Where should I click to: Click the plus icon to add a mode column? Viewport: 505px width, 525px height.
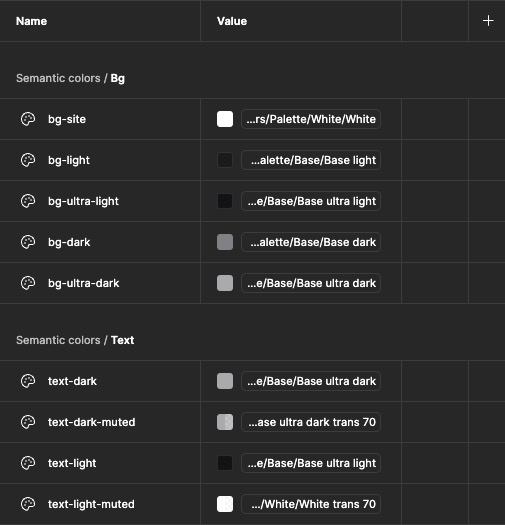[488, 21]
